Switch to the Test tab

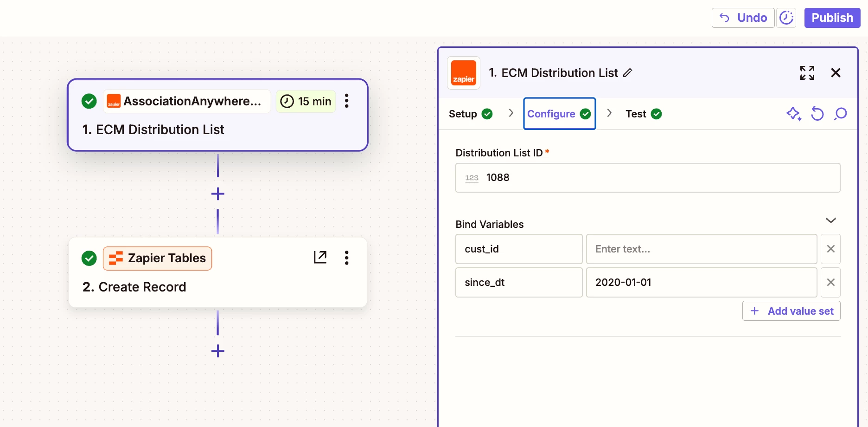click(644, 114)
